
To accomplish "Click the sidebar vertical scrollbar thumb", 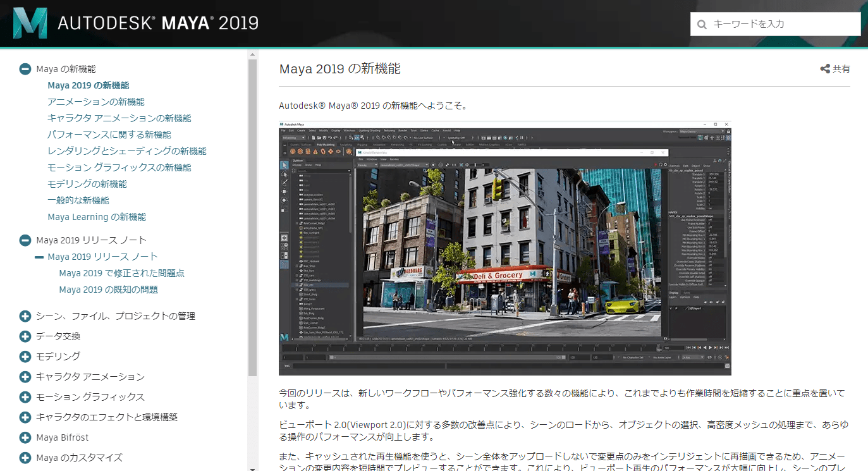I will click(x=252, y=218).
